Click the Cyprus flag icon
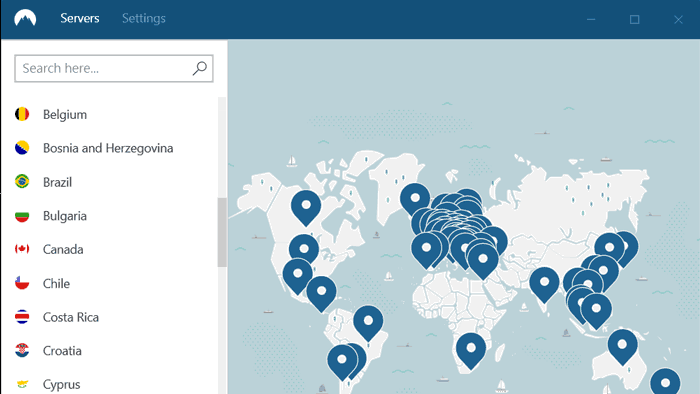Viewport: 700px width, 394px height. click(x=22, y=384)
